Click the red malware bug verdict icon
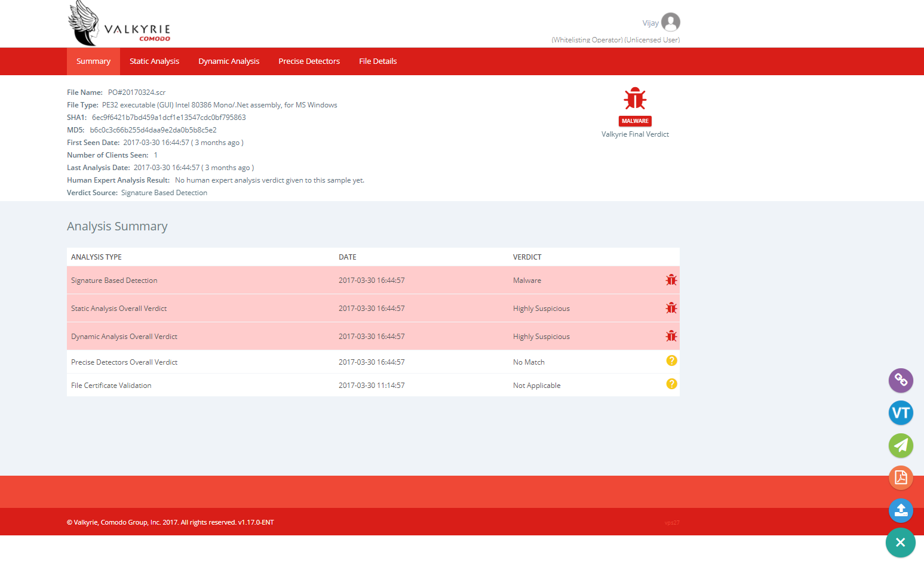Screen dimensions: 924x567 (x=635, y=98)
